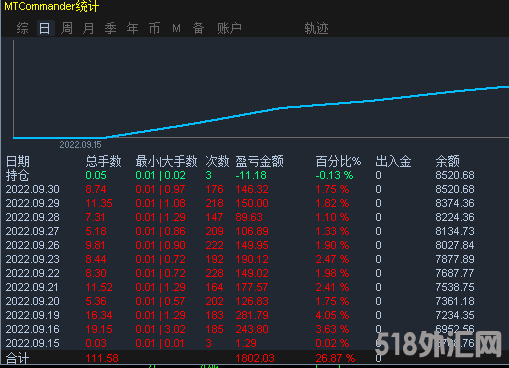Viewport: 509px width, 368px height.
Task: Click lot range 0.01 | 3.02
Action: tap(160, 329)
